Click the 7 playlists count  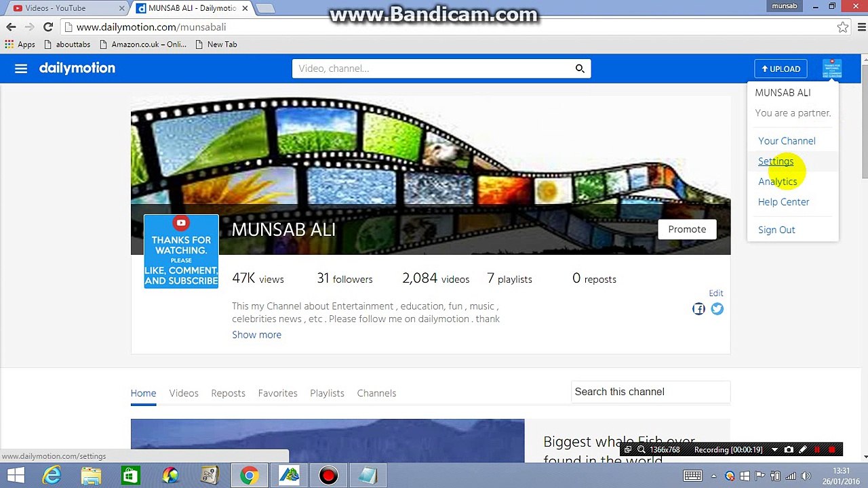pyautogui.click(x=509, y=279)
